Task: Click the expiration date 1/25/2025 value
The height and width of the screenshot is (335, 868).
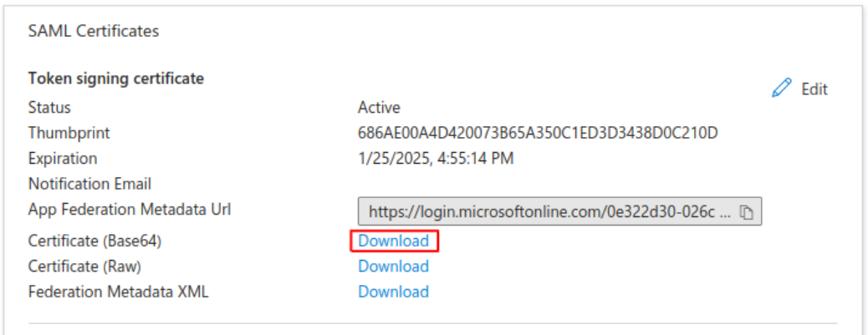Action: 436,159
